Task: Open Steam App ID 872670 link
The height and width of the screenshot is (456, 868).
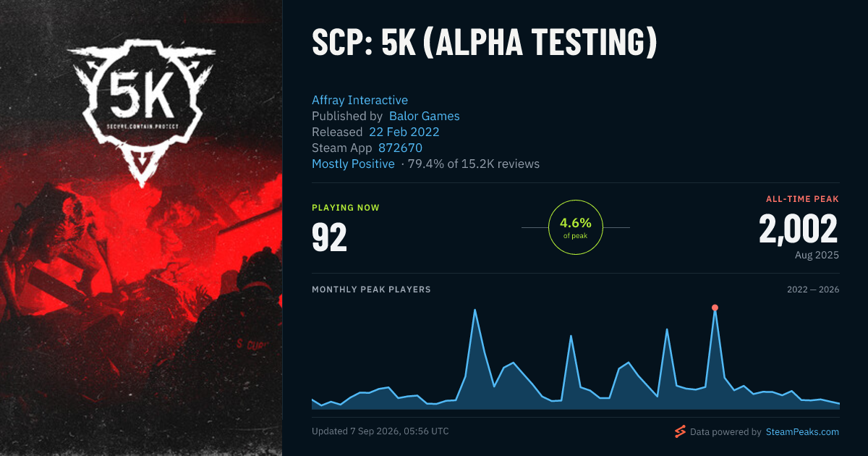Action: [x=400, y=148]
